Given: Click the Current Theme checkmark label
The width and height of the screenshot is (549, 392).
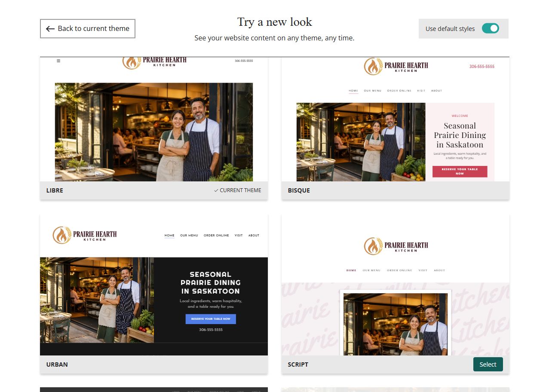Looking at the screenshot, I should (x=237, y=190).
